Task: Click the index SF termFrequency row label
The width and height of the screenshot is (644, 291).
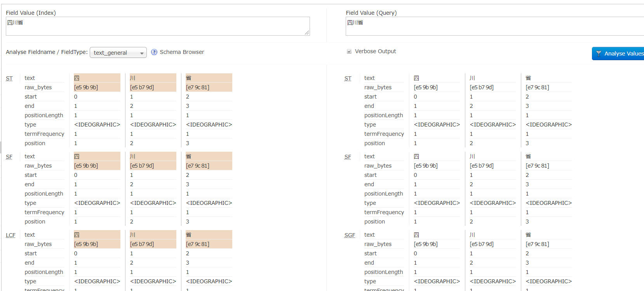Action: point(45,212)
